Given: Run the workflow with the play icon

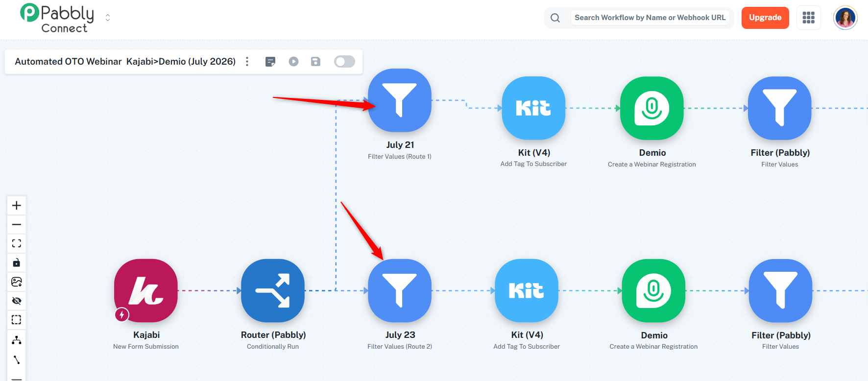Looking at the screenshot, I should pyautogui.click(x=293, y=61).
